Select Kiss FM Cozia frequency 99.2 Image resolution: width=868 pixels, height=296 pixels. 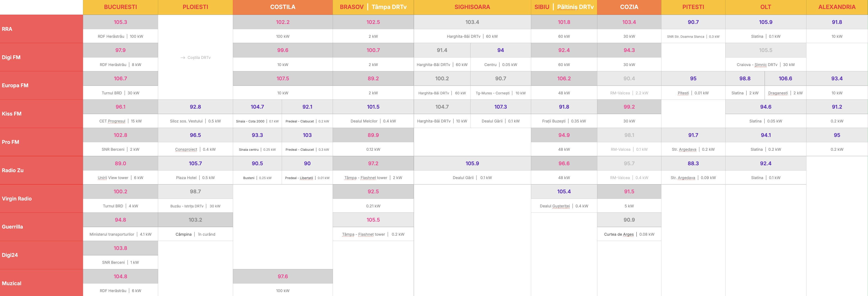[x=629, y=107]
